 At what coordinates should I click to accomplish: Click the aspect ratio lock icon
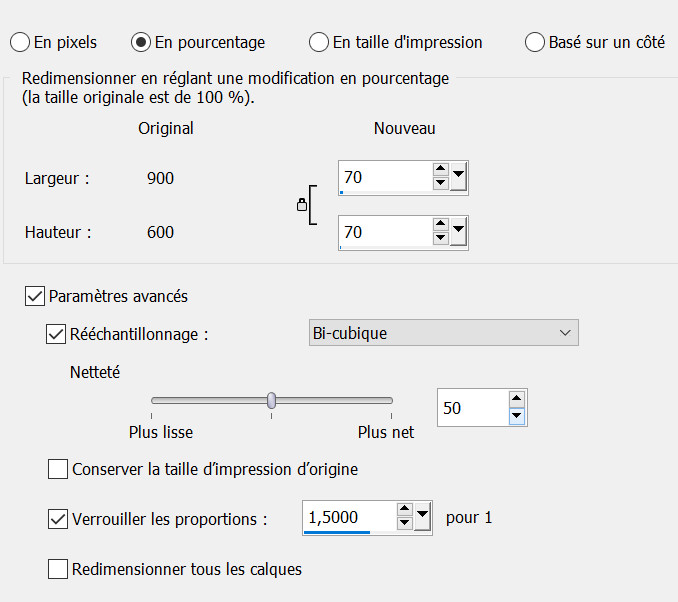[301, 205]
